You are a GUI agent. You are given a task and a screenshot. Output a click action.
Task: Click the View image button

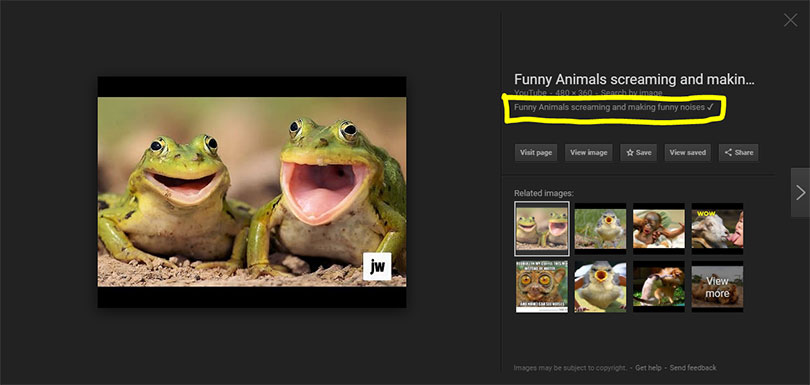coord(588,152)
